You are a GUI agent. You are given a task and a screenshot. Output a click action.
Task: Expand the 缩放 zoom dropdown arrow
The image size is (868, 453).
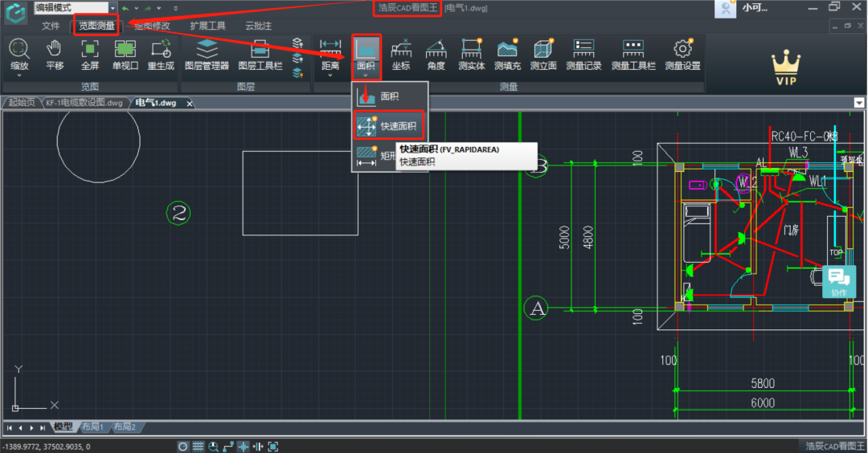(x=18, y=75)
